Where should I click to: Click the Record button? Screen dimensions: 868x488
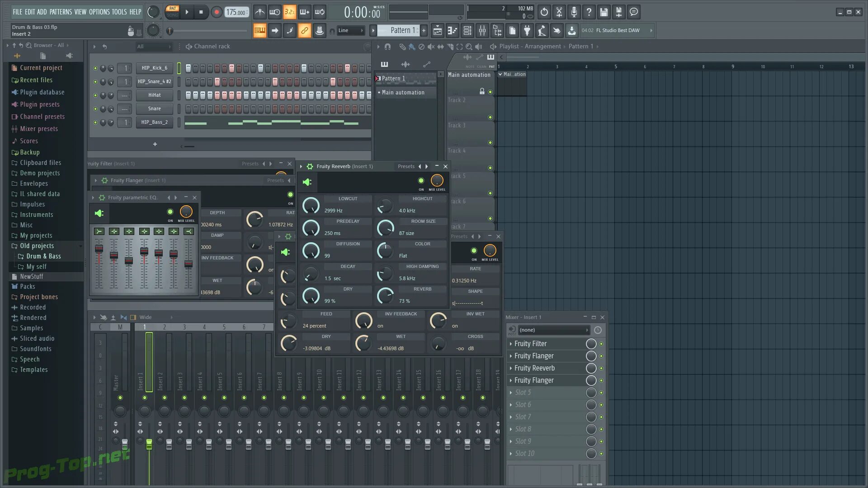click(217, 12)
